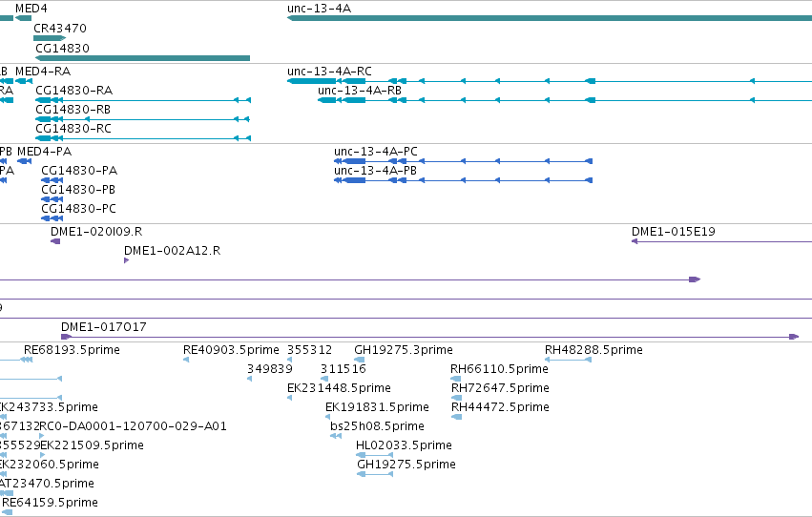Image resolution: width=812 pixels, height=517 pixels.
Task: Select the GH19275.5prime EST
Action: (375, 474)
